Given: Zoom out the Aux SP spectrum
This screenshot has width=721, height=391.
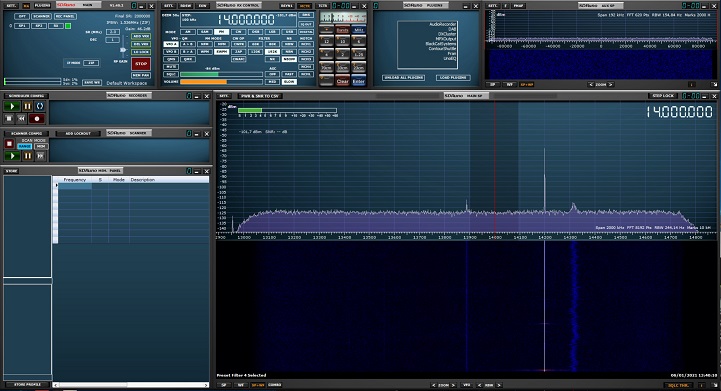Looking at the screenshot, I should pyautogui.click(x=591, y=85).
